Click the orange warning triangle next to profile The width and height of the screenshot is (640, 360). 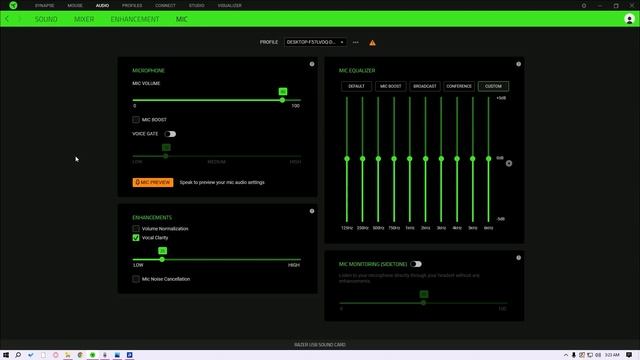[372, 42]
